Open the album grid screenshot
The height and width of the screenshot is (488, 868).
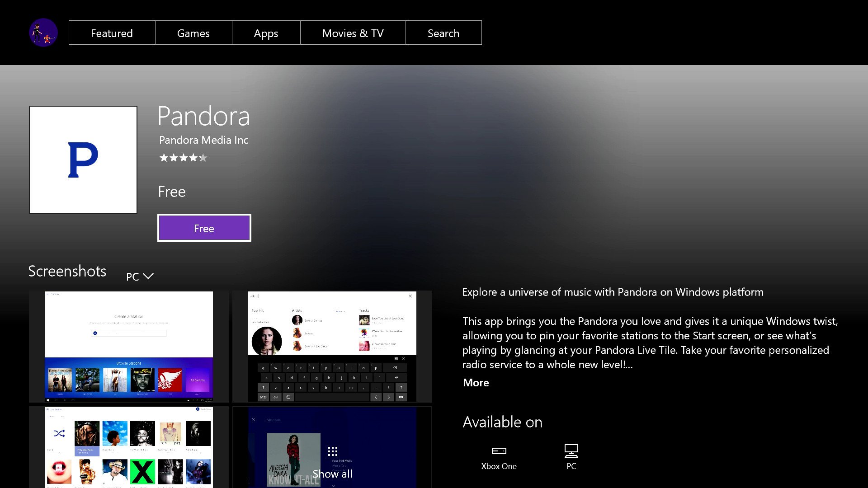pyautogui.click(x=129, y=447)
